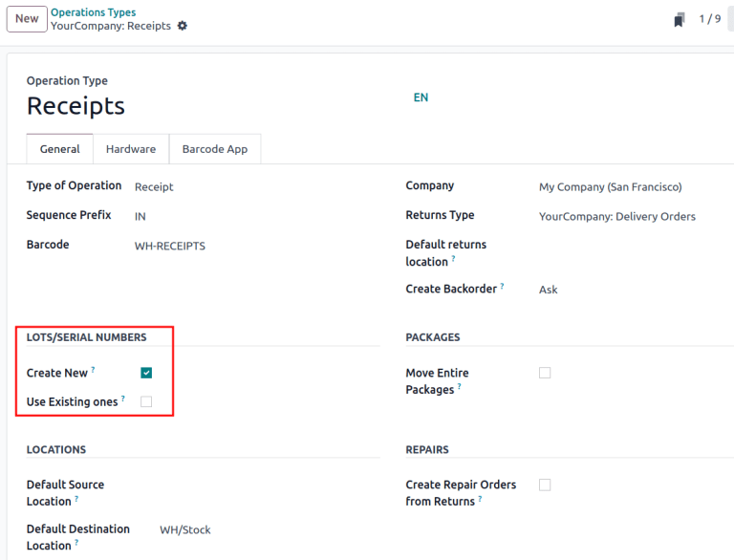Check the Move Entire Packages checkbox
The width and height of the screenshot is (734, 560).
pyautogui.click(x=545, y=373)
